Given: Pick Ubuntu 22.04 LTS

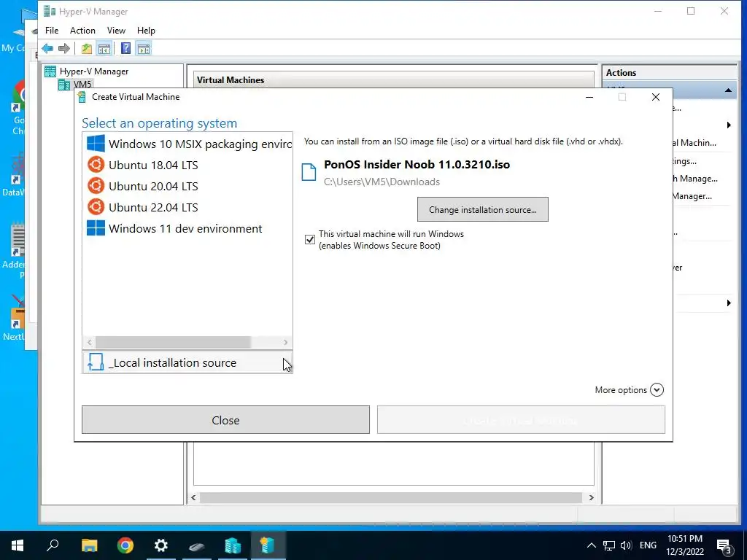Looking at the screenshot, I should coord(187,208).
